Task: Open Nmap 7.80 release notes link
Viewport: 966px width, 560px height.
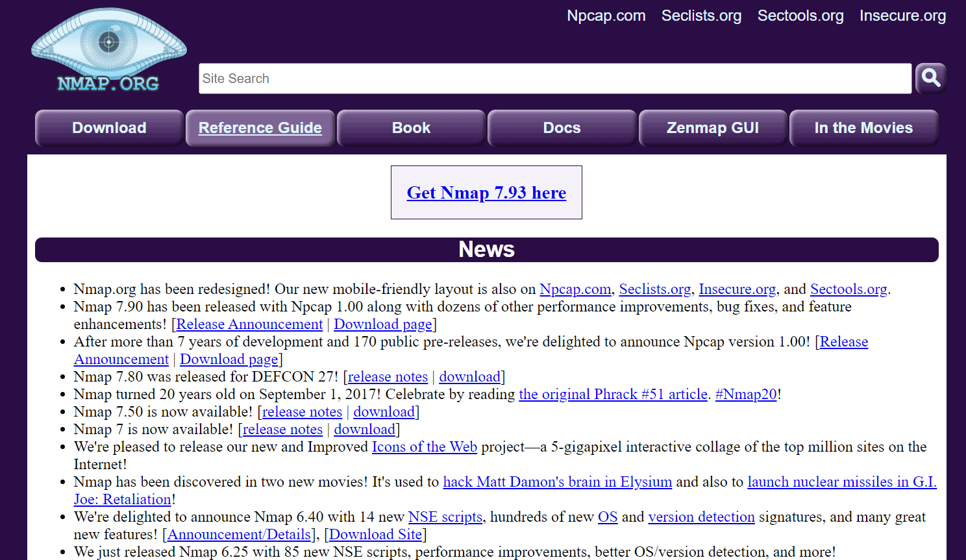Action: (x=388, y=376)
